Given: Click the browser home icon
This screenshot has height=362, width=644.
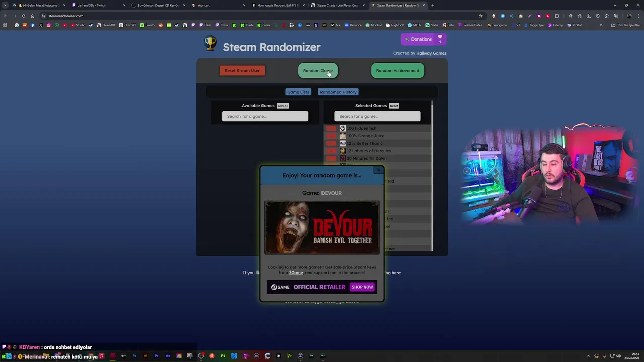Looking at the screenshot, I should pos(33,16).
